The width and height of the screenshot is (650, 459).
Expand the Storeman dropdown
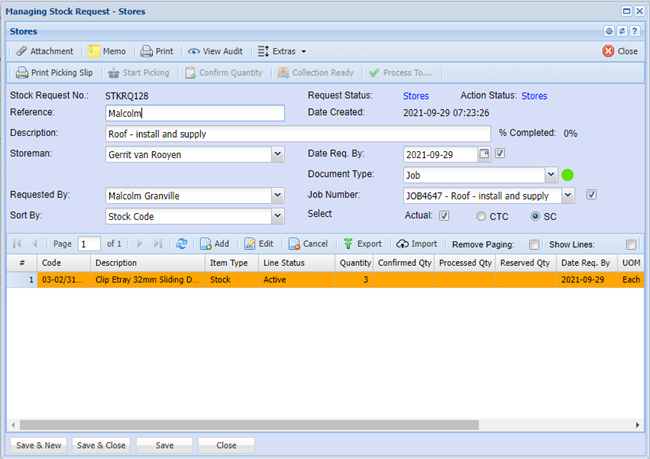(277, 155)
